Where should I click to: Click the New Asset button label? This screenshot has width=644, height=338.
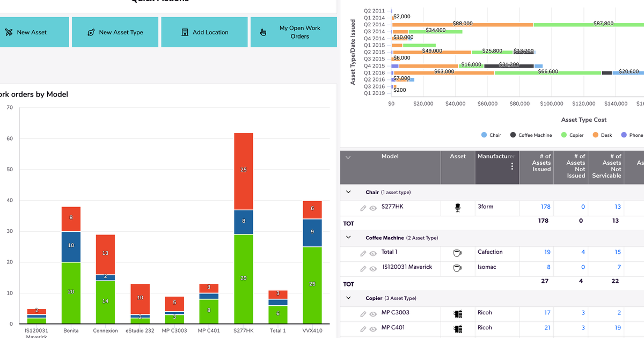click(32, 32)
